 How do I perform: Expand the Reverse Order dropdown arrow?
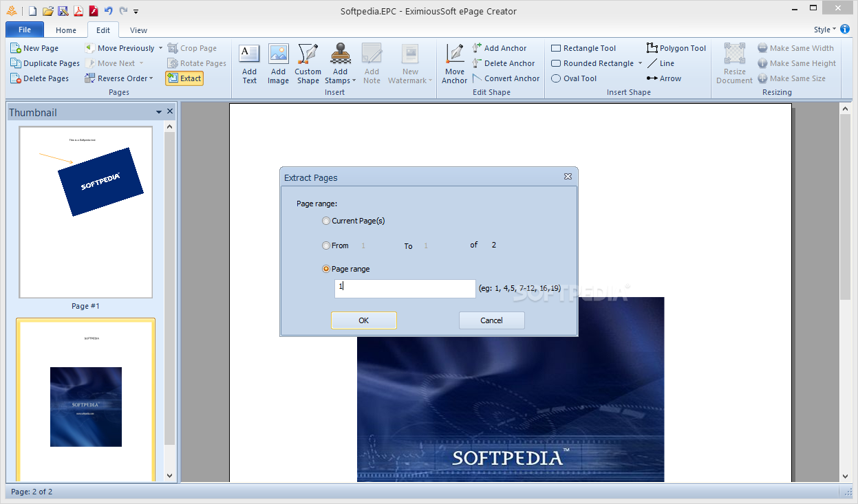(x=151, y=78)
